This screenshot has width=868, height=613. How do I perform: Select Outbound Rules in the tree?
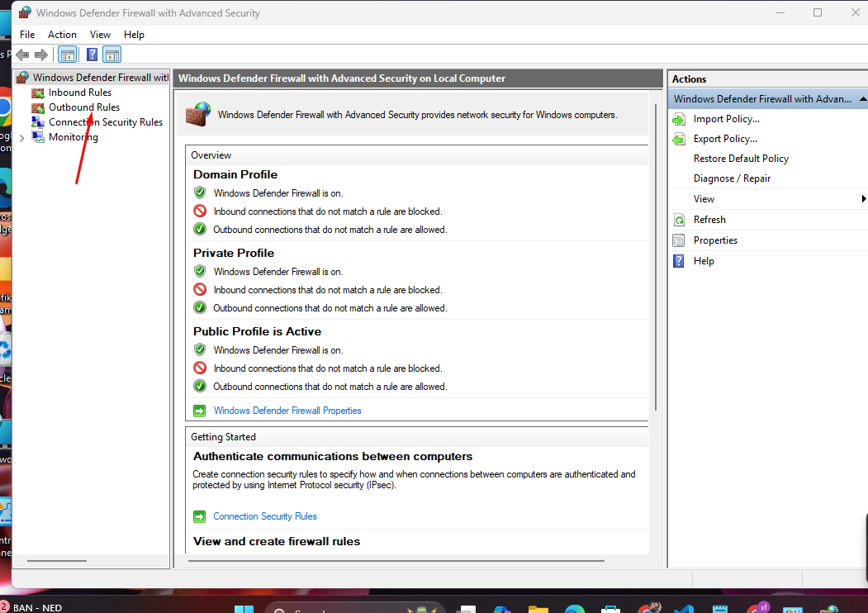83,107
